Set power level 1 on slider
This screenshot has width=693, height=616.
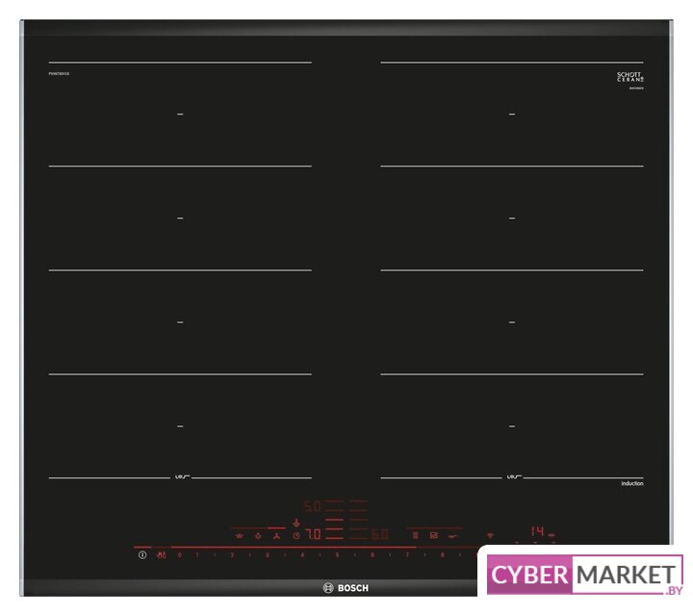197,555
